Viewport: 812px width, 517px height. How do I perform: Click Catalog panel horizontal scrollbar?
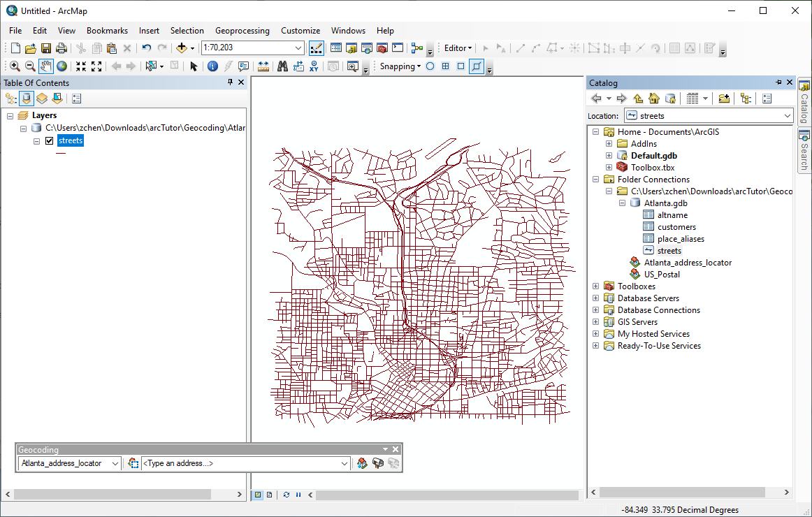click(682, 492)
